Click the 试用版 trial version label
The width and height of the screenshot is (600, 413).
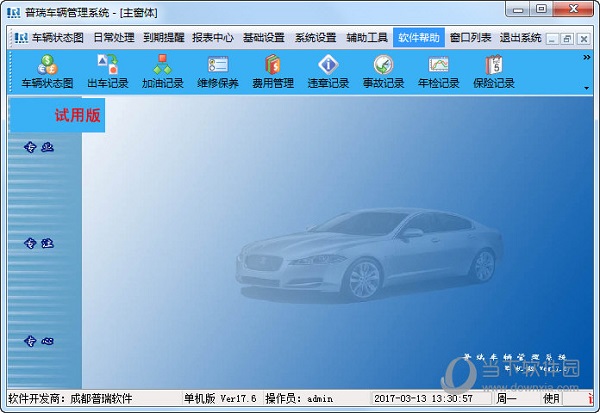pos(78,116)
